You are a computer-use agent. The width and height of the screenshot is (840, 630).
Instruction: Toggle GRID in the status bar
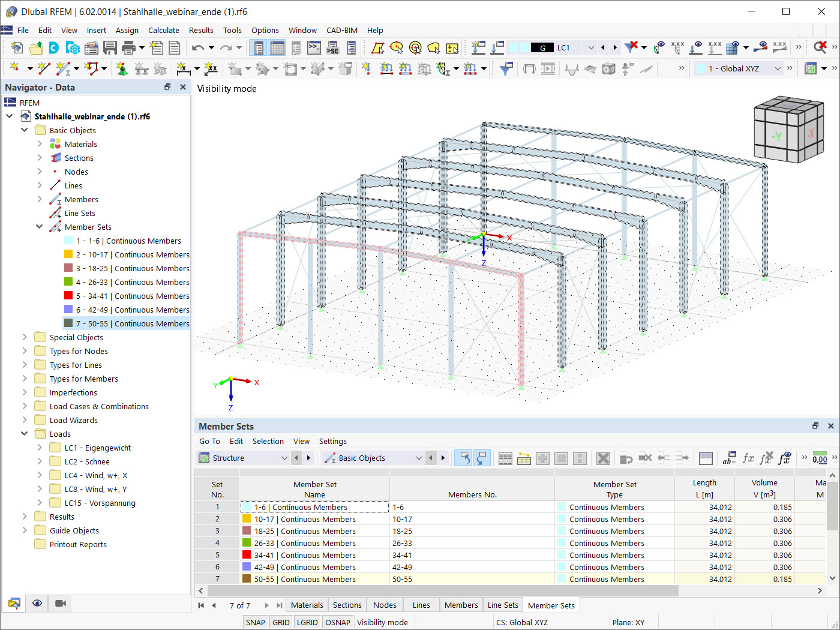[x=281, y=622]
